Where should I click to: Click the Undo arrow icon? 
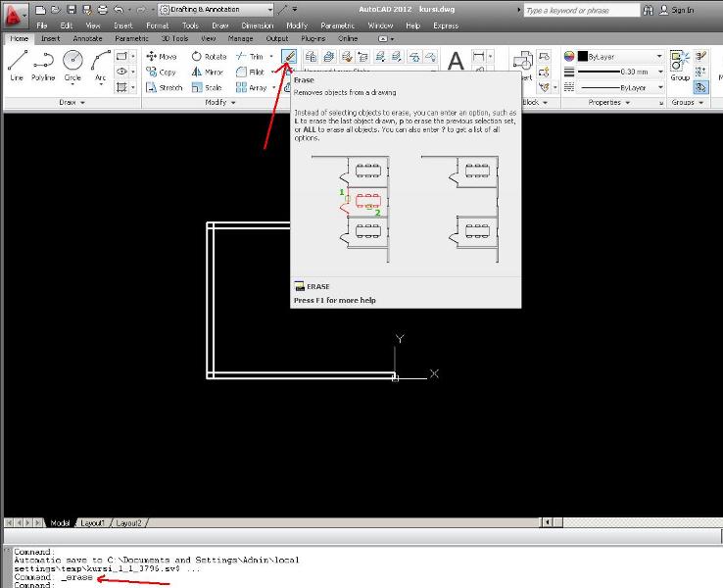tap(119, 9)
